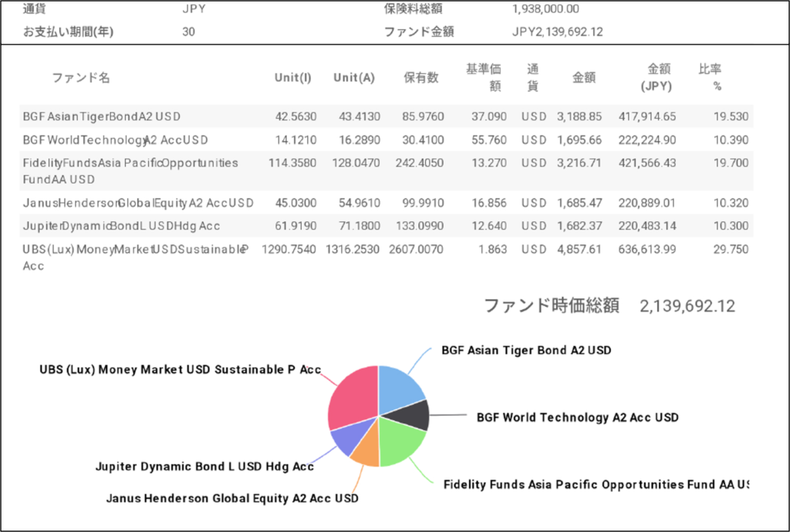790x532 pixels.
Task: Click the 85.9760 holdings value
Action: pyautogui.click(x=424, y=116)
